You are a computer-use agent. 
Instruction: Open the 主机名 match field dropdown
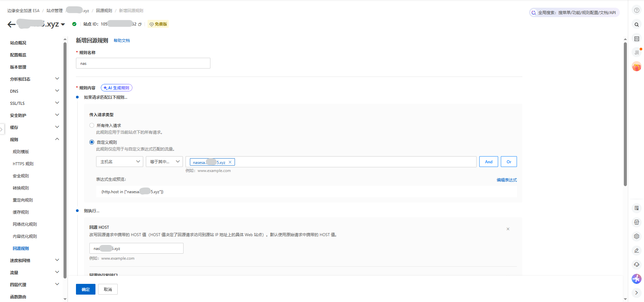[120, 162]
